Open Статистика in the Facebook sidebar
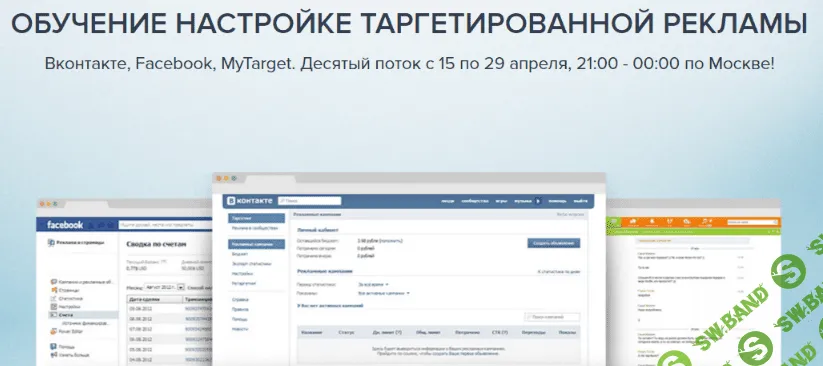The image size is (823, 366). tap(67, 298)
